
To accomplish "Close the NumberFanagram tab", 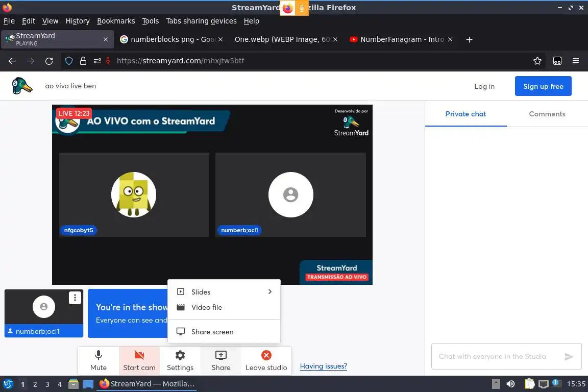I will (x=450, y=39).
